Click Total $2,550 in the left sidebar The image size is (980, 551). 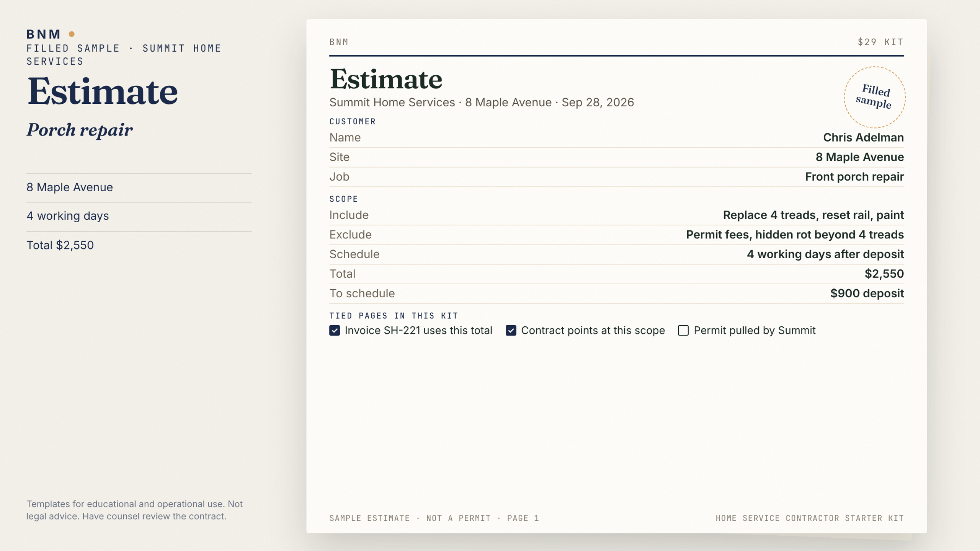60,245
